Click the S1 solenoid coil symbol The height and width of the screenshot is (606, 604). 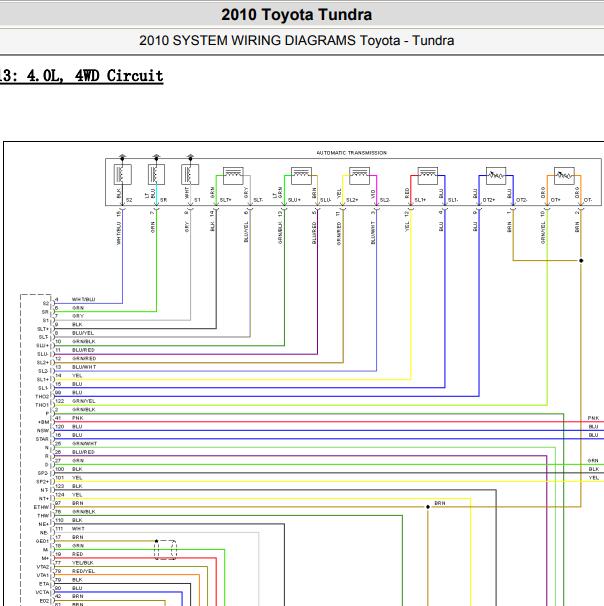[x=190, y=174]
